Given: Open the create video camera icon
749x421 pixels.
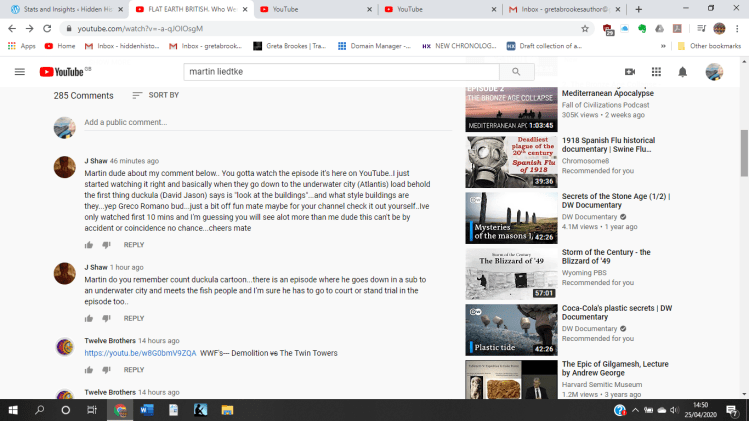Looking at the screenshot, I should tap(630, 72).
